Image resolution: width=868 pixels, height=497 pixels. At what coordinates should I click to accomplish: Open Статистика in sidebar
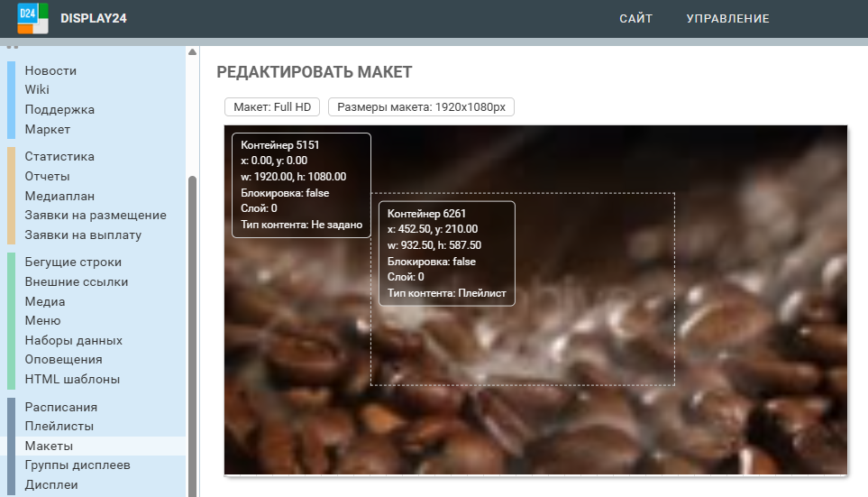[x=59, y=156]
